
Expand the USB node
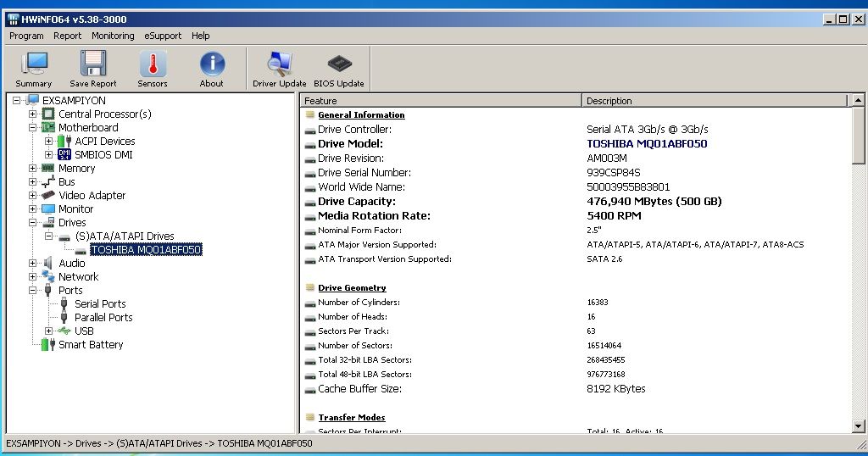tap(49, 331)
